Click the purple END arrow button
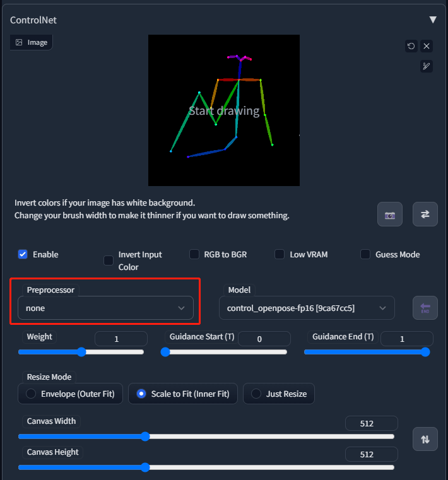The height and width of the screenshot is (480, 448). pos(425,308)
